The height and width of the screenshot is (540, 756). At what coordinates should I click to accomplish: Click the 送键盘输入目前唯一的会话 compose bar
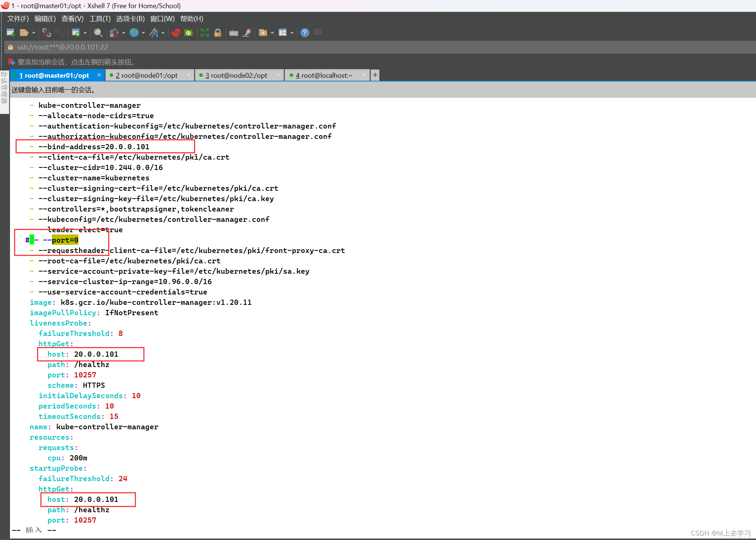click(383, 90)
